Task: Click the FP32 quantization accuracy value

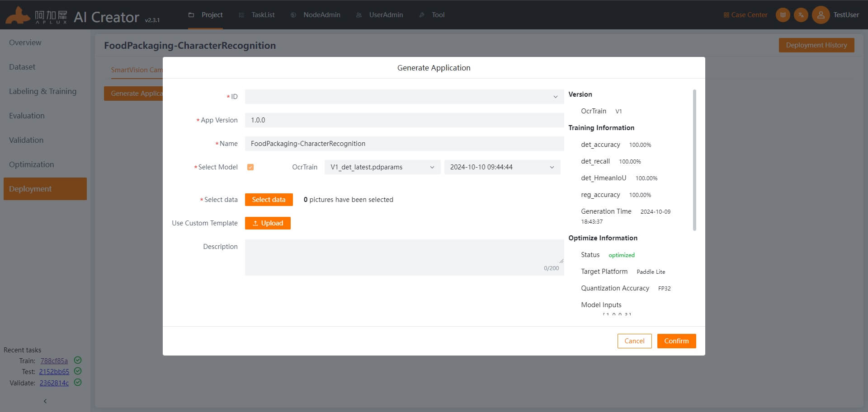Action: (664, 289)
